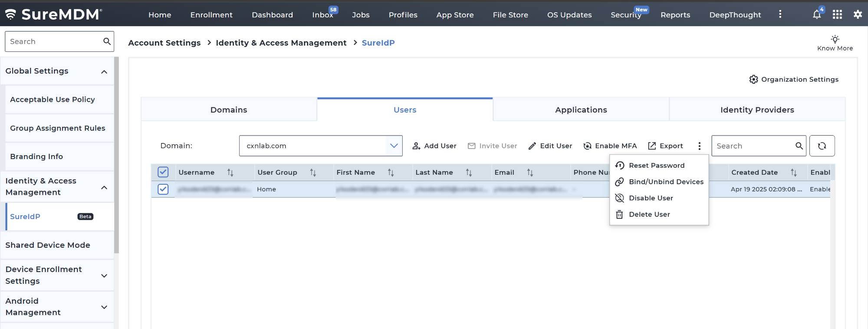
Task: Click Export icon in users toolbar
Action: tap(652, 146)
